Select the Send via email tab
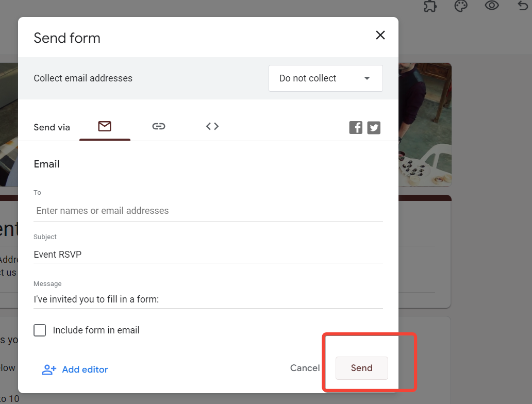The height and width of the screenshot is (404, 532). coord(105,127)
